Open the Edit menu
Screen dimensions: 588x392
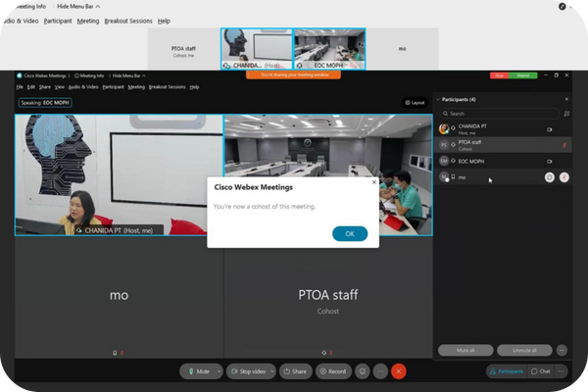tap(31, 87)
